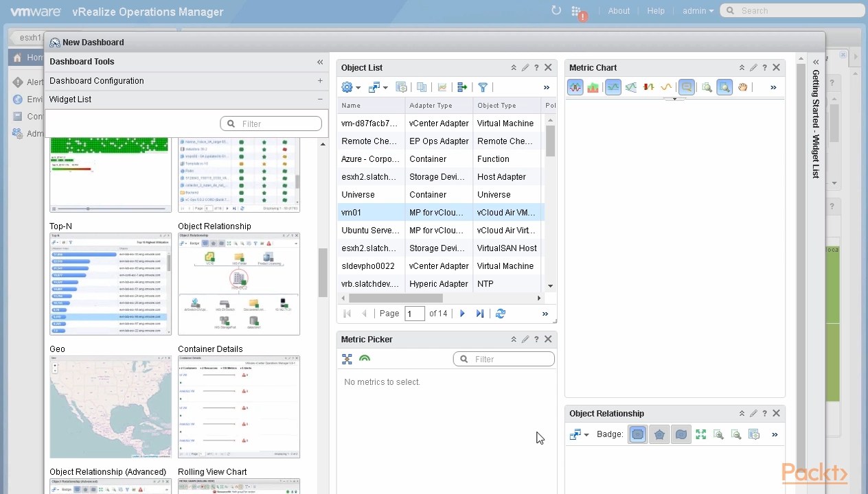Image resolution: width=868 pixels, height=494 pixels.
Task: Select the Geo widget thumbnail
Action: (111, 406)
